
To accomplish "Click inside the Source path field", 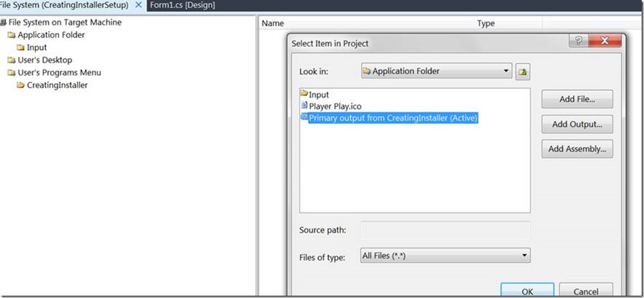I will pos(445,230).
